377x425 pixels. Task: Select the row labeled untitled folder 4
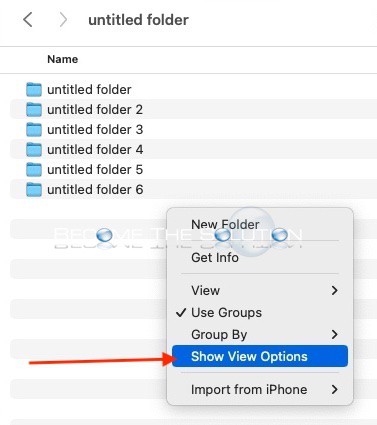193,149
